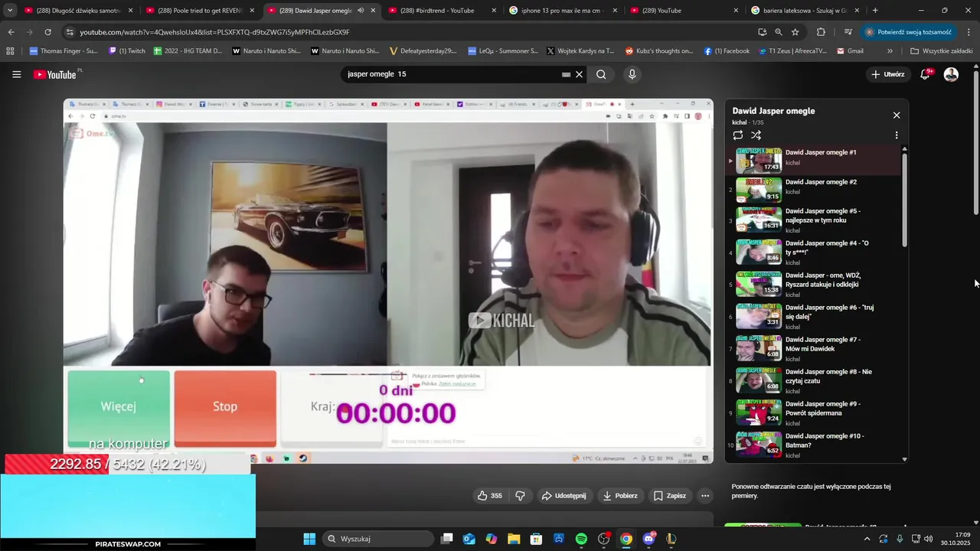Open Spotify from the taskbar
The image size is (980, 551).
581,539
